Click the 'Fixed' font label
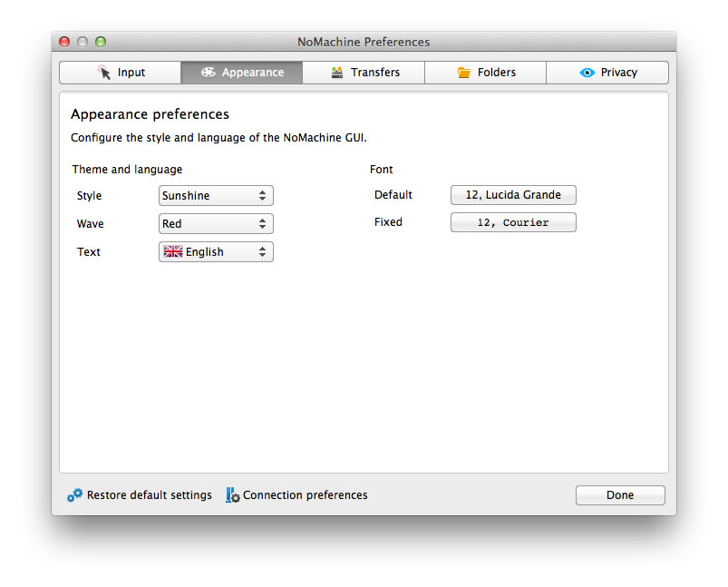This screenshot has width=728, height=587. pos(388,222)
